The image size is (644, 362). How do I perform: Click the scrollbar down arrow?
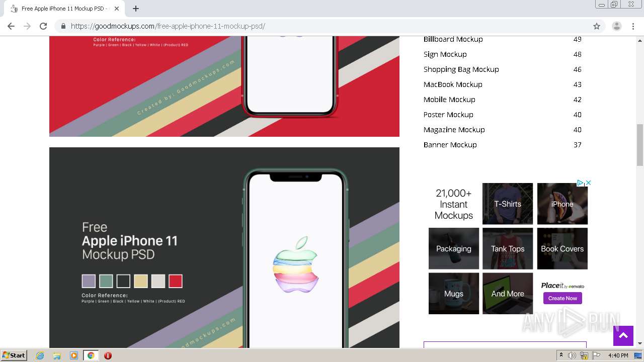click(640, 343)
